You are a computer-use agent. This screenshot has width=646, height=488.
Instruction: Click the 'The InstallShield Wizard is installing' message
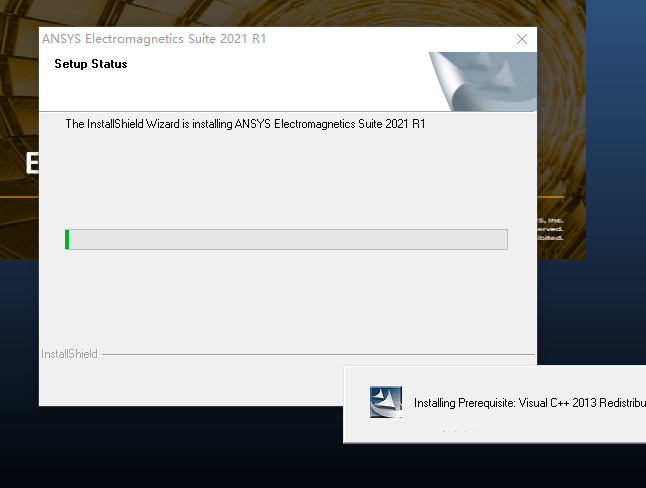tap(245, 124)
